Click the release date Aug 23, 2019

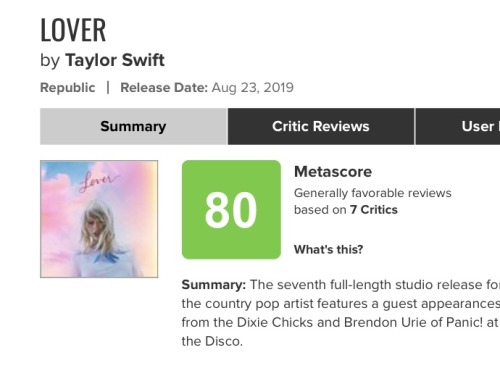[x=253, y=88]
